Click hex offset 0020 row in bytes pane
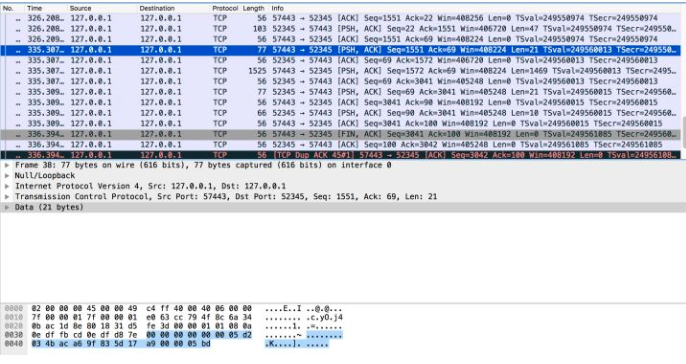 [x=14, y=326]
